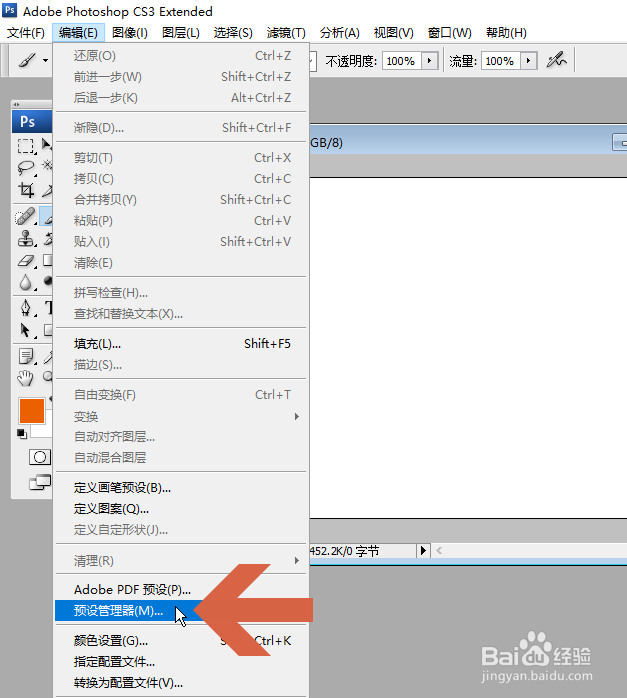Change screen mode button in toolbox

40,482
